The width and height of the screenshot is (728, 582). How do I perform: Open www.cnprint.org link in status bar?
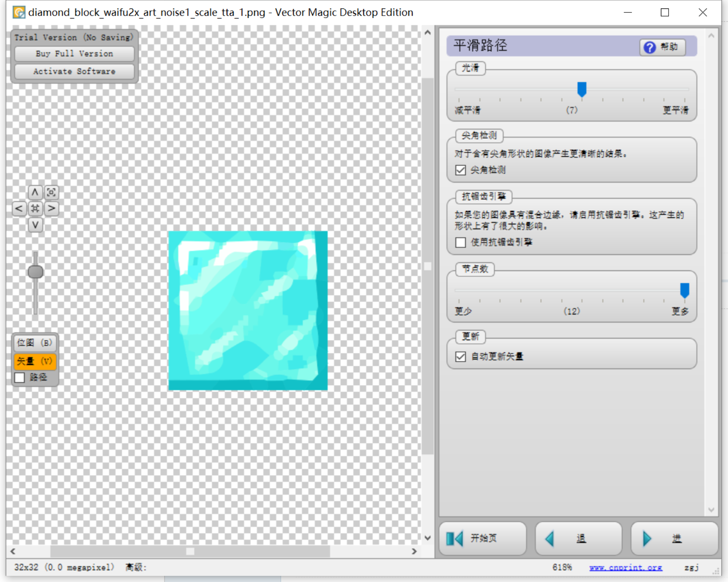626,568
